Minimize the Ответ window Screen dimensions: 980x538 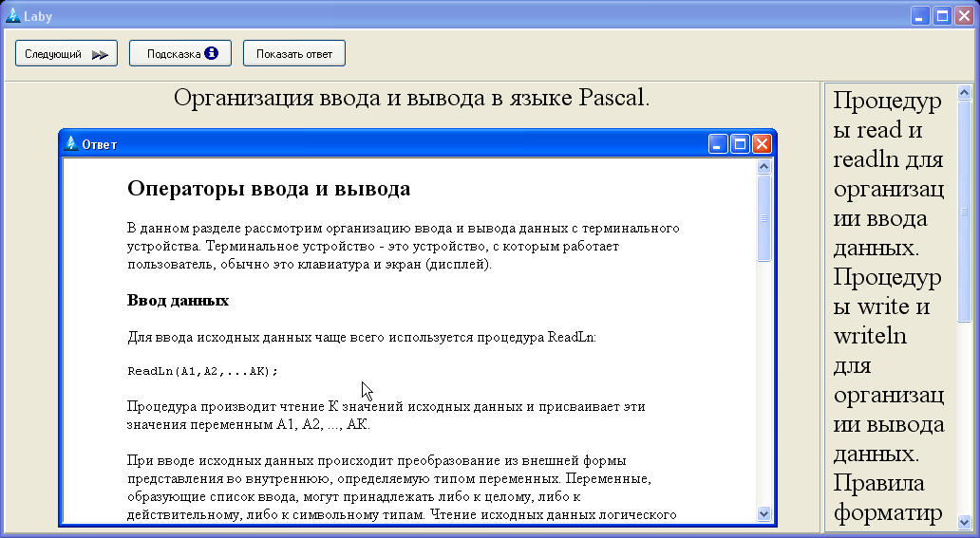click(x=718, y=143)
